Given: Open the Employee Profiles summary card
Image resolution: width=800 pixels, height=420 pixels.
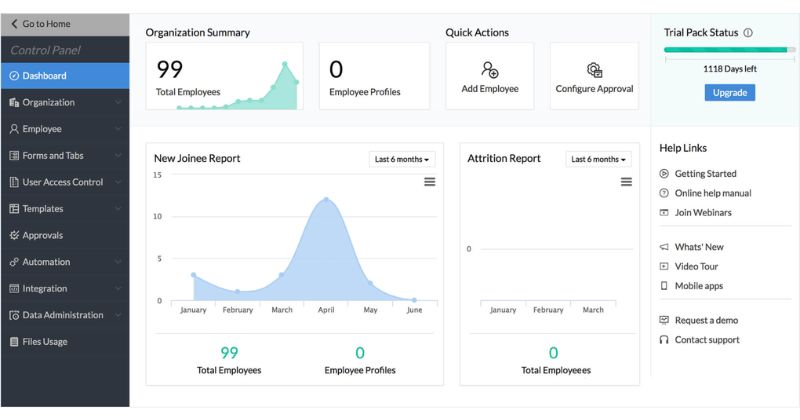Looking at the screenshot, I should [x=374, y=76].
